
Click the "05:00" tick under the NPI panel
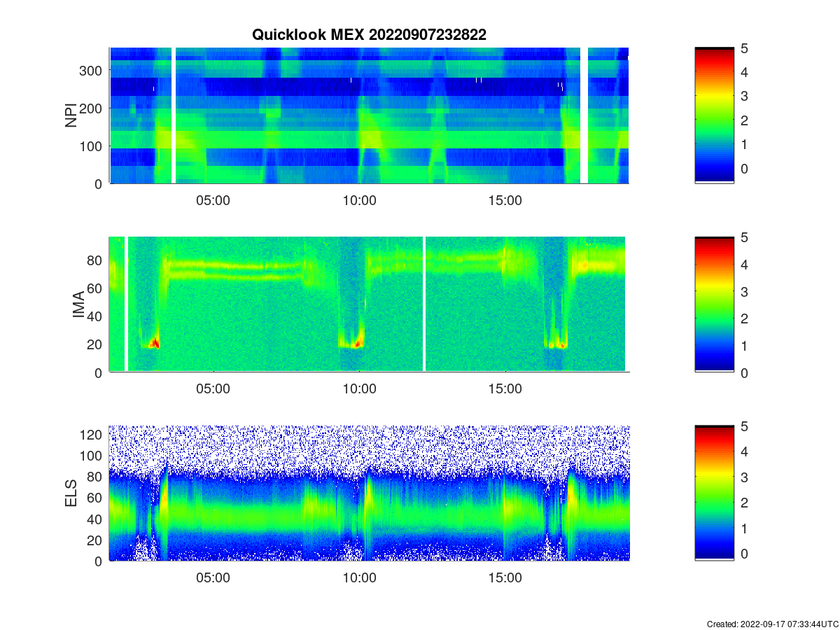pos(213,200)
